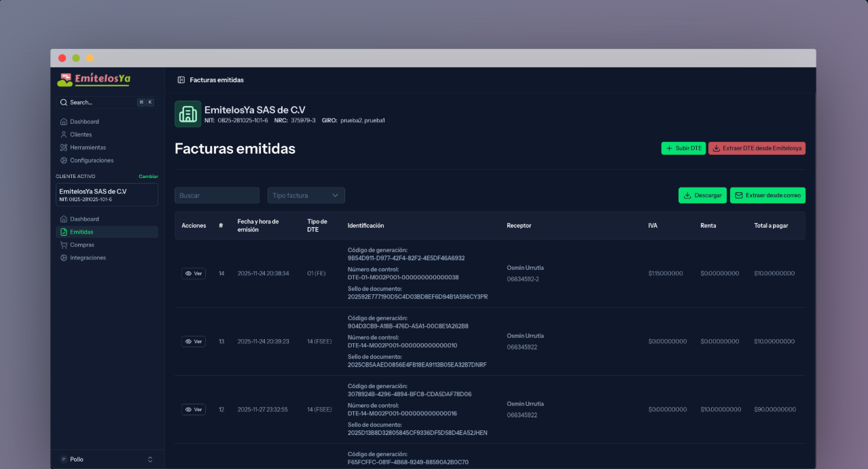This screenshot has width=868, height=469.
Task: Open Configuraciones from the sidebar
Action: [x=91, y=160]
